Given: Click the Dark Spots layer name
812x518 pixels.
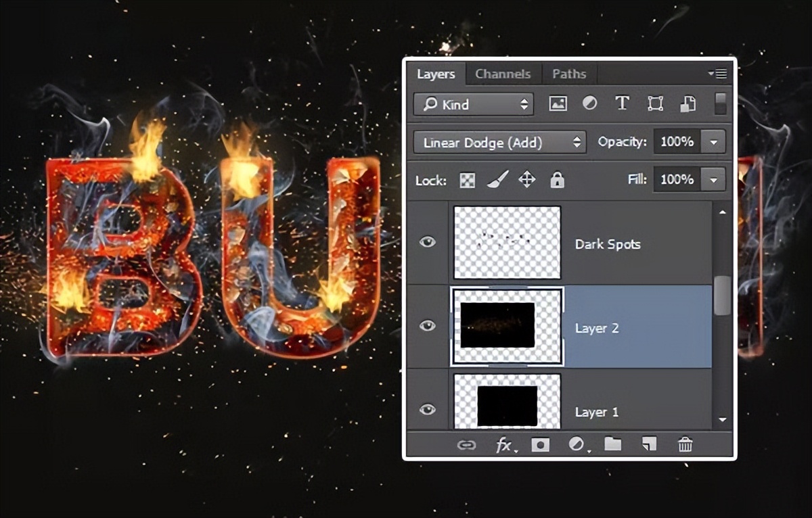Looking at the screenshot, I should [608, 244].
